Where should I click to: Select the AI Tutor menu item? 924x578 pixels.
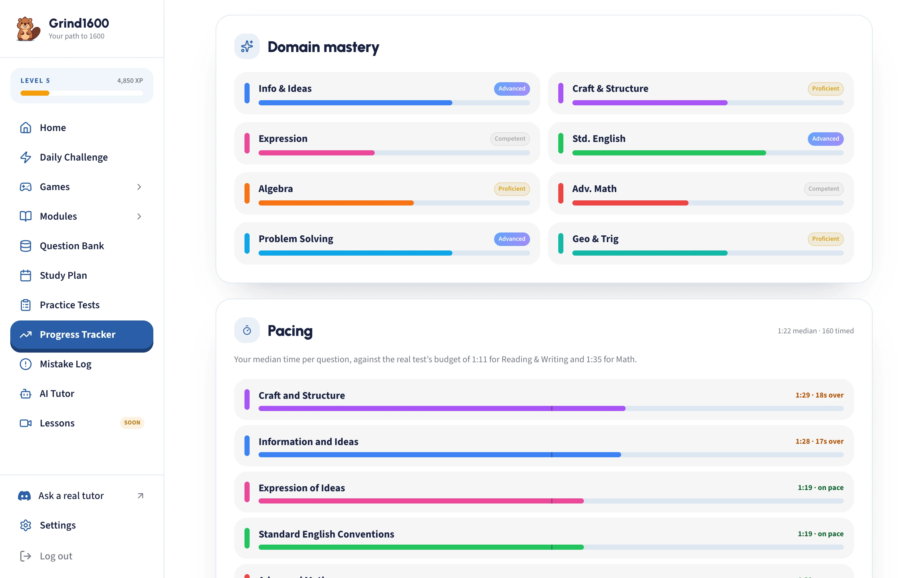coord(82,394)
